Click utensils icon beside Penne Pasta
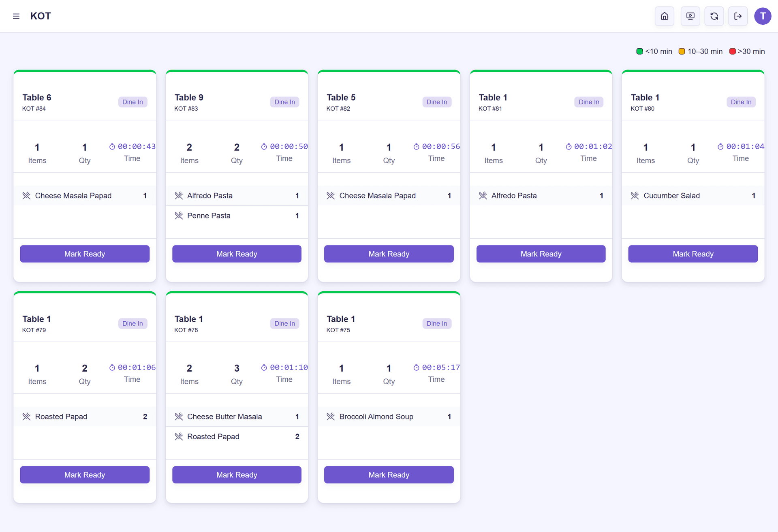The image size is (778, 532). tap(179, 216)
